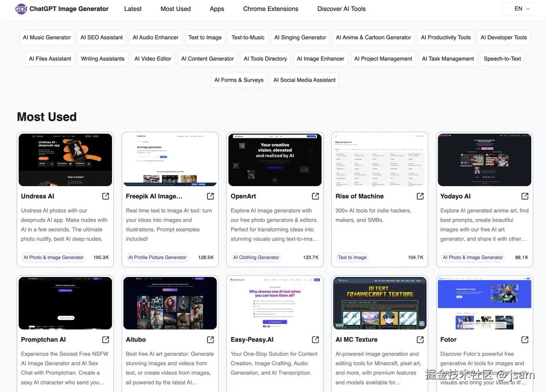Open external link icon next to Fotor
Image resolution: width=546 pixels, height=392 pixels.
pos(525,340)
